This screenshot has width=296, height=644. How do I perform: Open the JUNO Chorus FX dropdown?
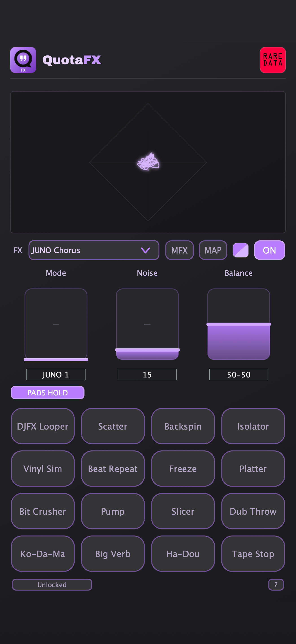pyautogui.click(x=94, y=250)
